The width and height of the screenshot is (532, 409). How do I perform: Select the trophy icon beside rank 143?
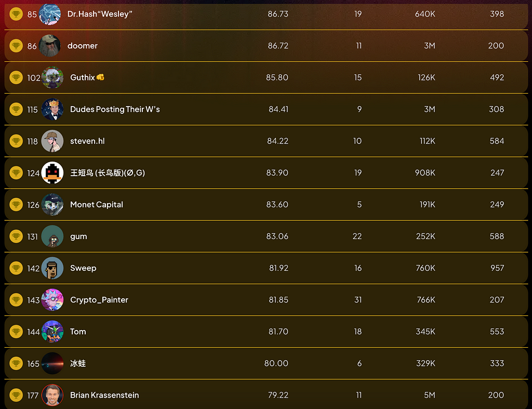pyautogui.click(x=16, y=300)
